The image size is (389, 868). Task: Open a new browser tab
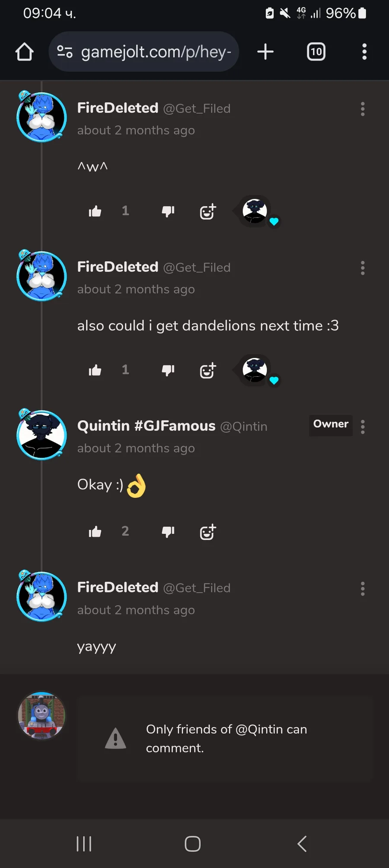[x=265, y=51]
